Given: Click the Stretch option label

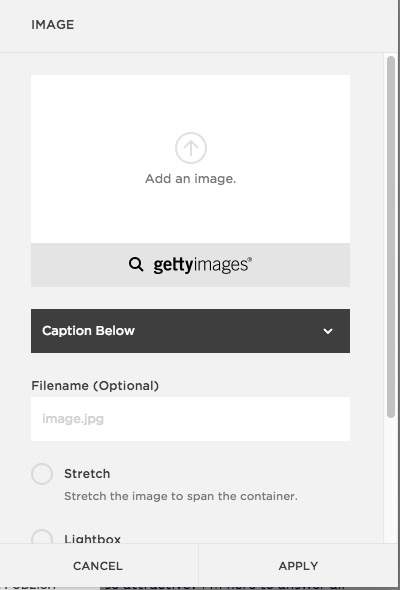Looking at the screenshot, I should click(x=87, y=474).
